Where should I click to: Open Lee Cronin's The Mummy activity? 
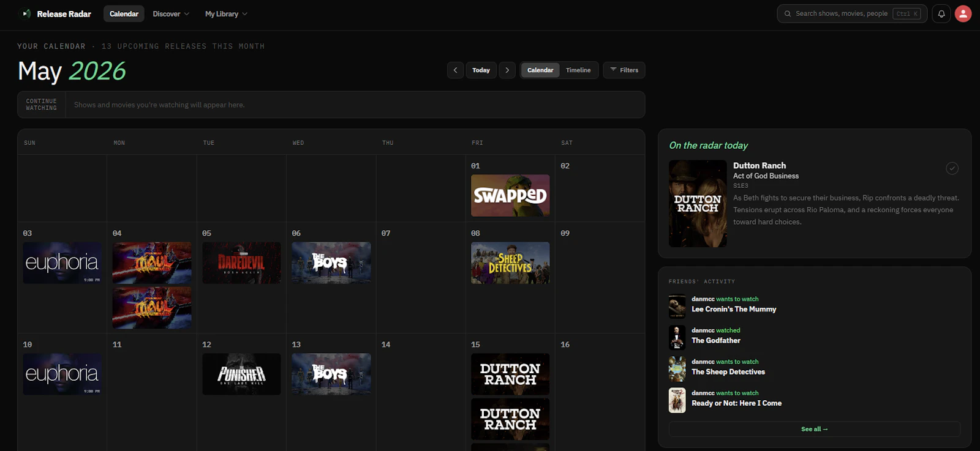pyautogui.click(x=734, y=309)
